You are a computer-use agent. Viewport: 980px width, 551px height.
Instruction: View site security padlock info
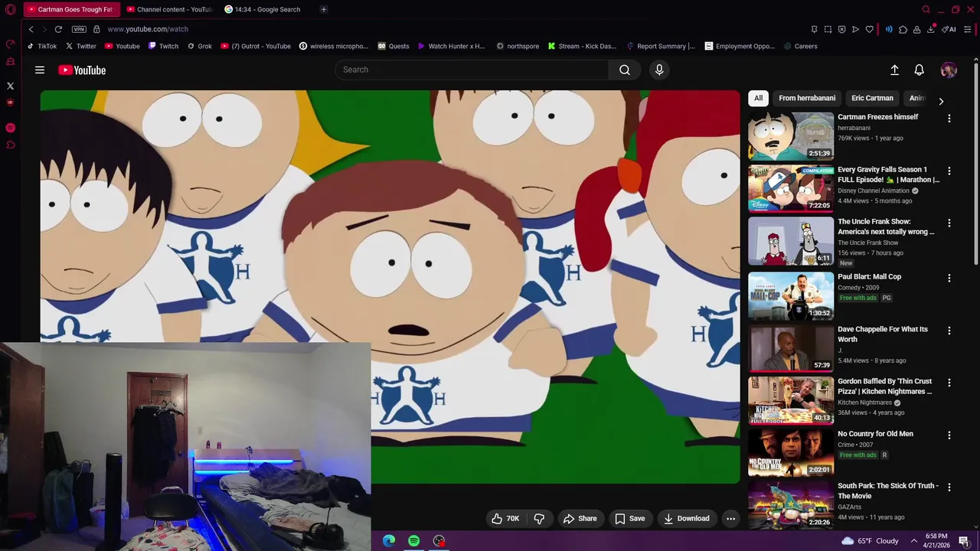click(96, 29)
